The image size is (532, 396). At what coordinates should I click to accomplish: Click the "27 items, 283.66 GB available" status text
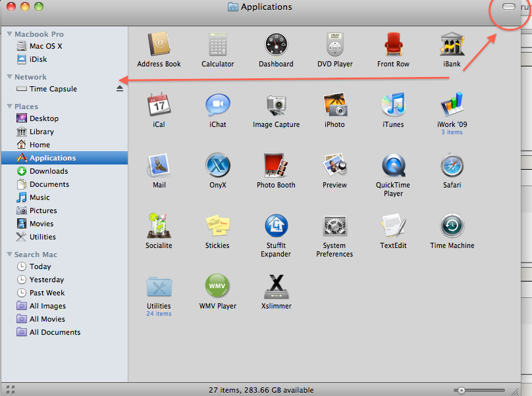261,390
